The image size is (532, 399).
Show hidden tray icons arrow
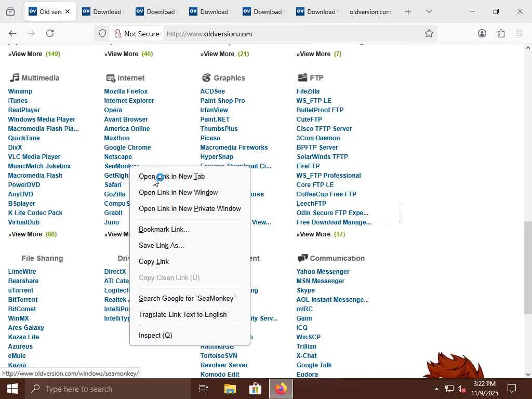pos(436,389)
